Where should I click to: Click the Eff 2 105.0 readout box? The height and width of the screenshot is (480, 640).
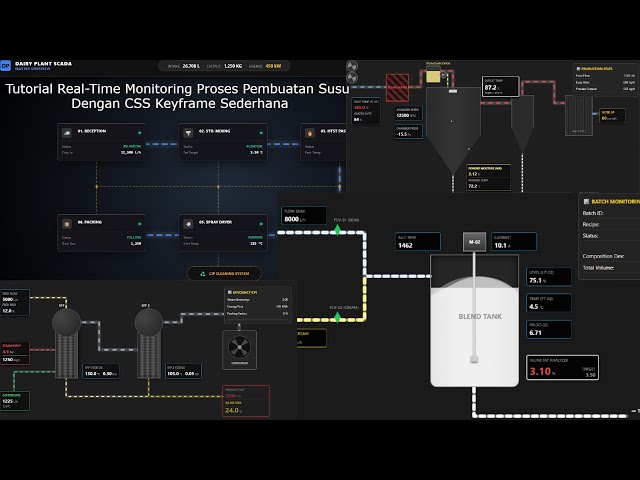point(183,371)
